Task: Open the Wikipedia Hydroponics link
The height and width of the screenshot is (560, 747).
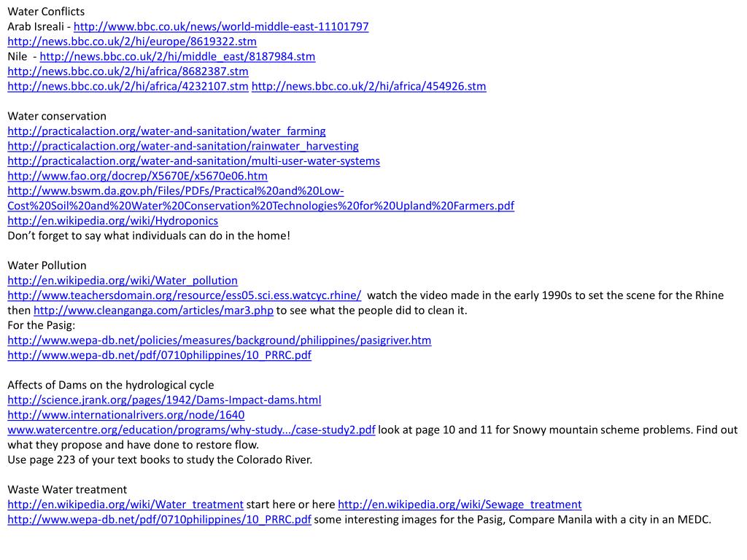Action: click(113, 221)
